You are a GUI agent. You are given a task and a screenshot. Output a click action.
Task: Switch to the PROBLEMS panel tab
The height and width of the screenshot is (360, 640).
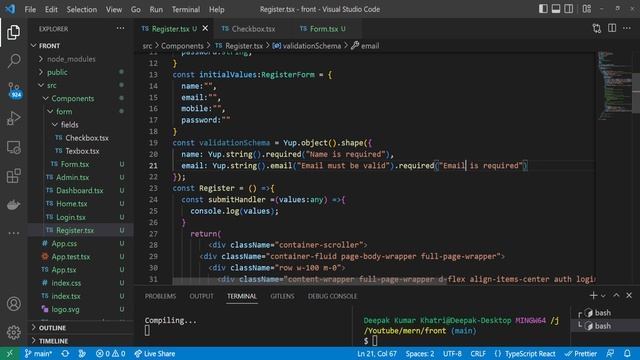coord(160,296)
